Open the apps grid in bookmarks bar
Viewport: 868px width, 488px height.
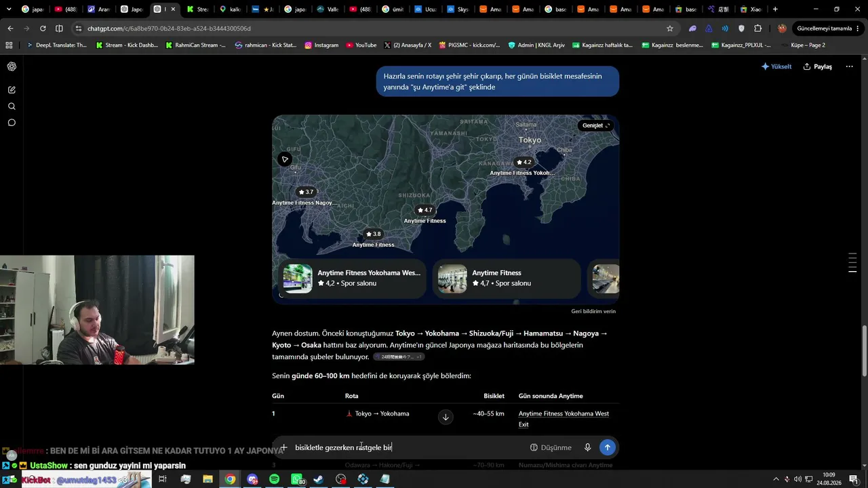[9, 45]
